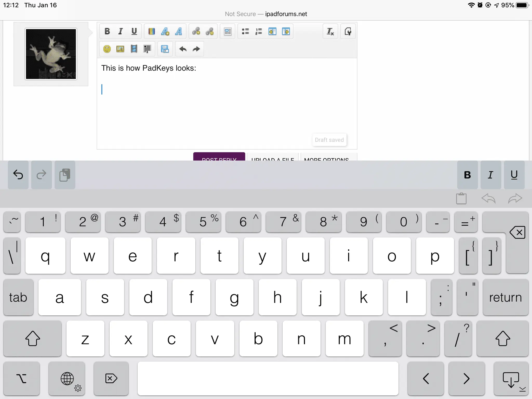Tap the globe keyboard switch key
532x399 pixels.
click(67, 379)
